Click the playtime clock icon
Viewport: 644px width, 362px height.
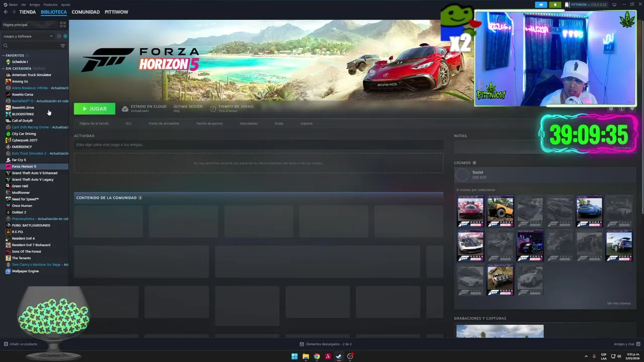pos(213,109)
